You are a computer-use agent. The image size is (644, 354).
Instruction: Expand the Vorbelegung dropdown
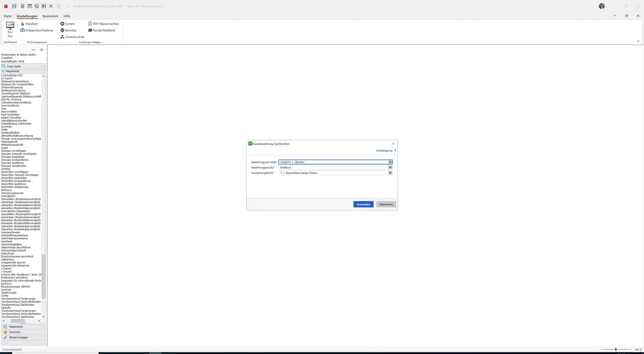pos(386,151)
